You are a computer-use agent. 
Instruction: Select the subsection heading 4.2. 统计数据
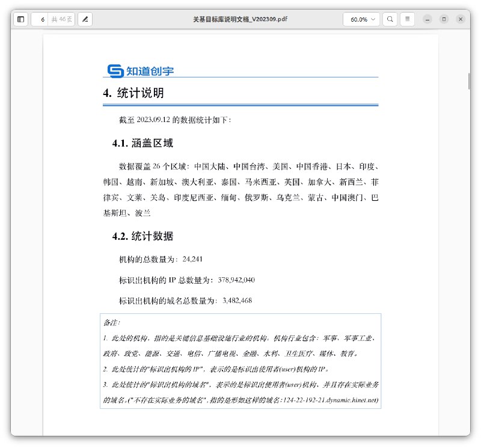(143, 236)
